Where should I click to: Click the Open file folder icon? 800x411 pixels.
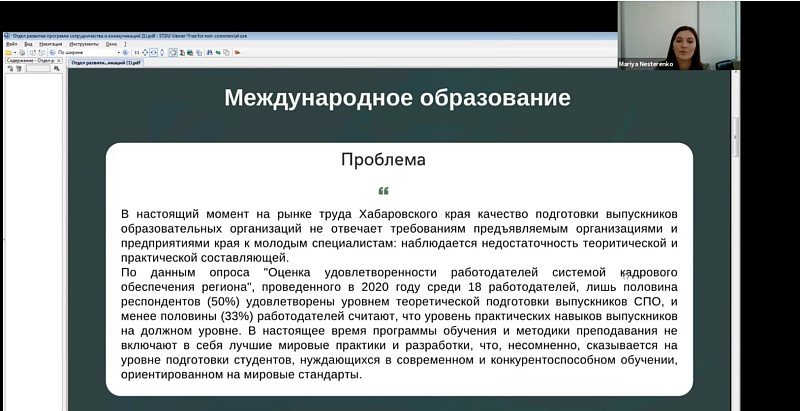click(7, 52)
